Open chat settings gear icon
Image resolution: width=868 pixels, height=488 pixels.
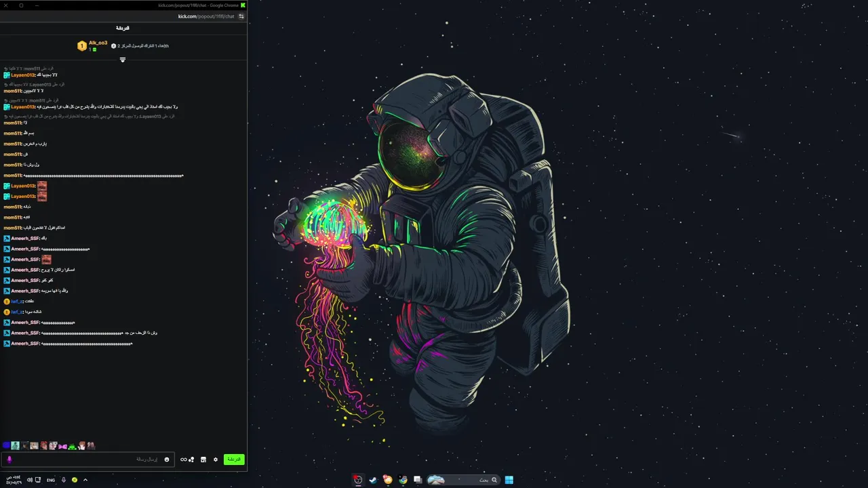point(216,460)
